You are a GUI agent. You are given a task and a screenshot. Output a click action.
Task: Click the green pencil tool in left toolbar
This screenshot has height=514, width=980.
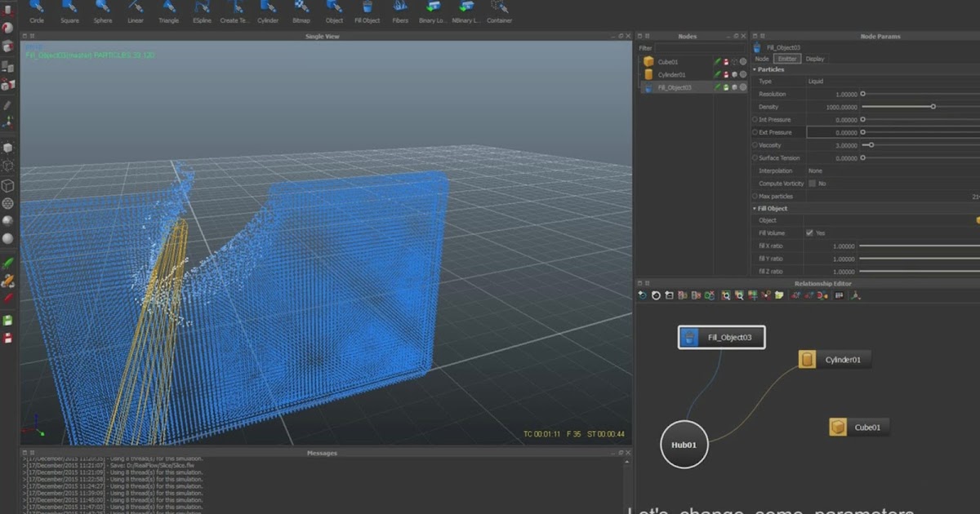[8, 263]
